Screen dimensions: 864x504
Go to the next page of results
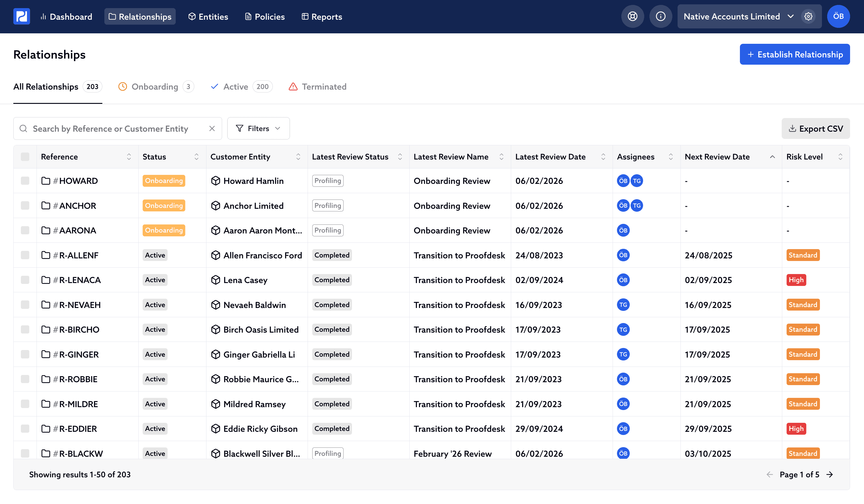pos(830,474)
